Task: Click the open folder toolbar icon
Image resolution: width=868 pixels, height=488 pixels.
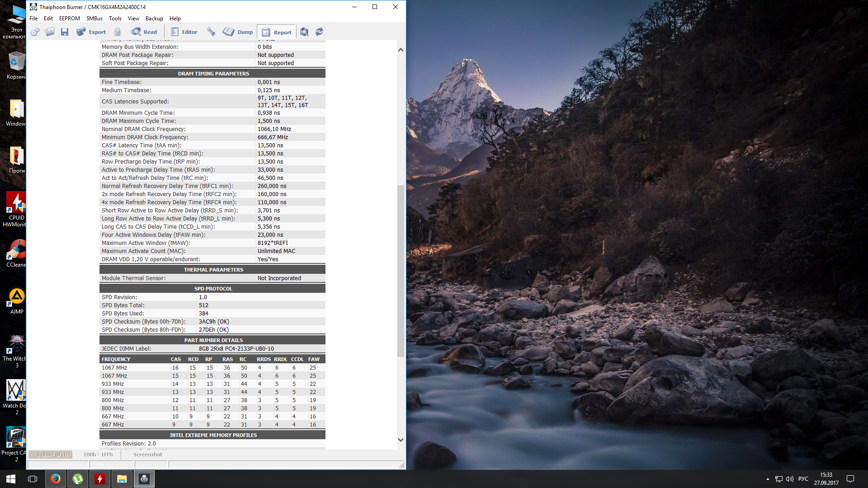Action: [50, 32]
